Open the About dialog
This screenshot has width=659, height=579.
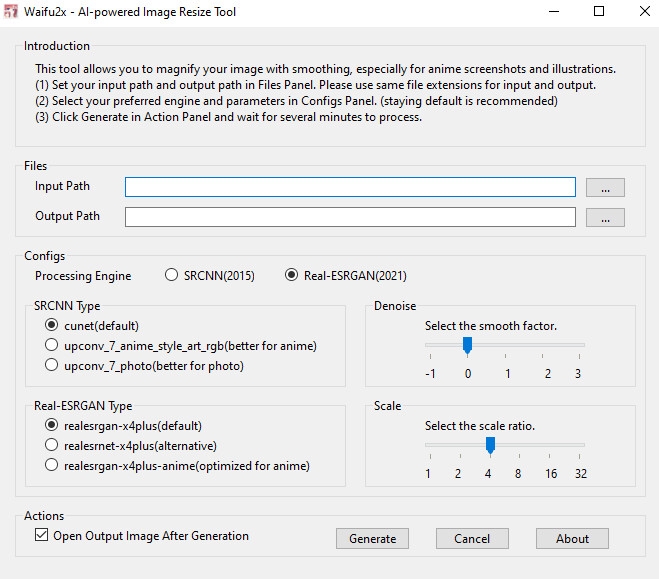click(x=572, y=538)
